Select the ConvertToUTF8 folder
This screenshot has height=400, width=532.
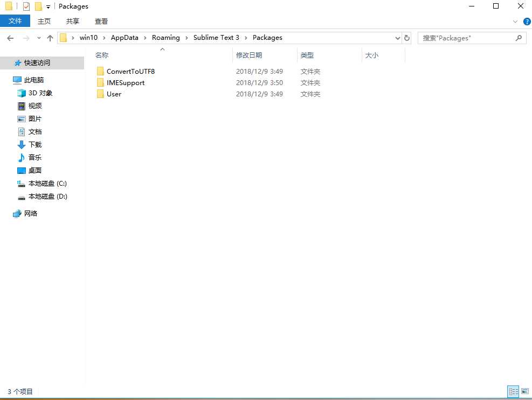point(130,71)
